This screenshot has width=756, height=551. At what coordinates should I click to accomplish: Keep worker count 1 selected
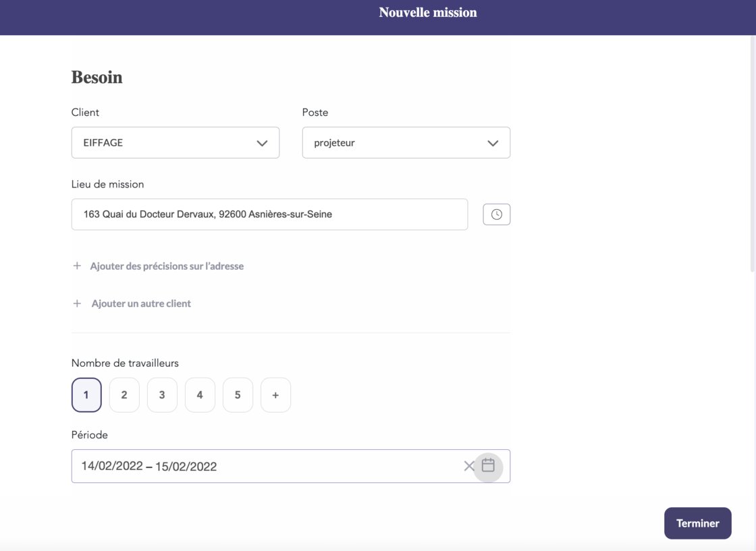[x=86, y=395]
